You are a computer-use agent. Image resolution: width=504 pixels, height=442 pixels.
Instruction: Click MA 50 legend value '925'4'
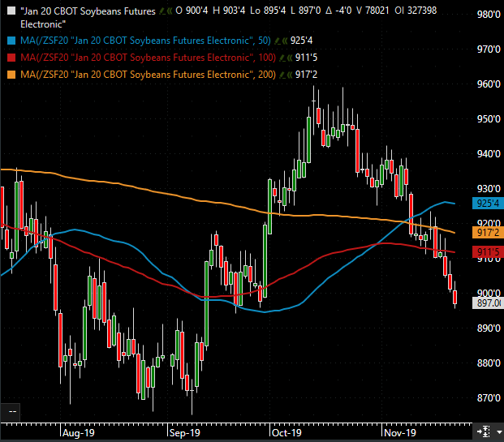tap(301, 41)
